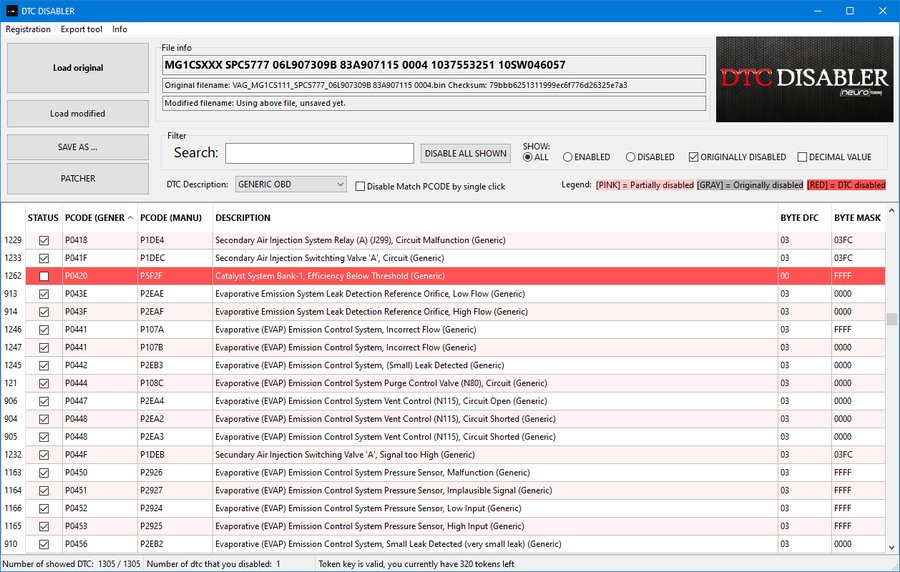Click the DISABLE ALL SHOWN button
This screenshot has height=572, width=900.
465,153
